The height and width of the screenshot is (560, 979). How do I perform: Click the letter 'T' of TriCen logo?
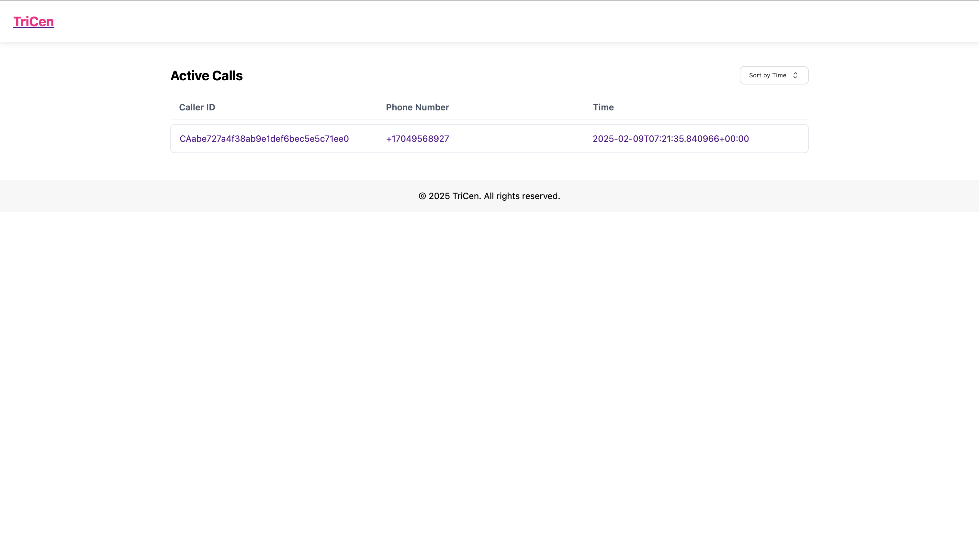tap(17, 22)
